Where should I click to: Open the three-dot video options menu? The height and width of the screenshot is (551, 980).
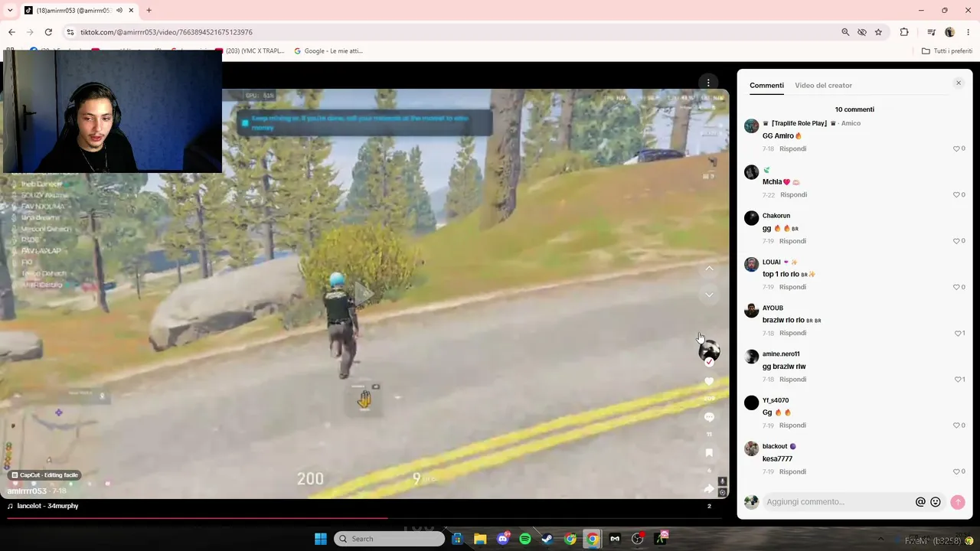pos(708,83)
